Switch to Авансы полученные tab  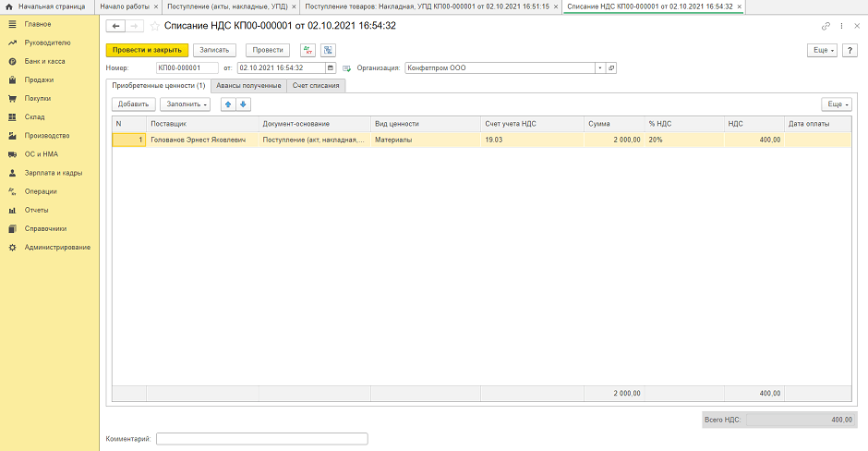(249, 85)
